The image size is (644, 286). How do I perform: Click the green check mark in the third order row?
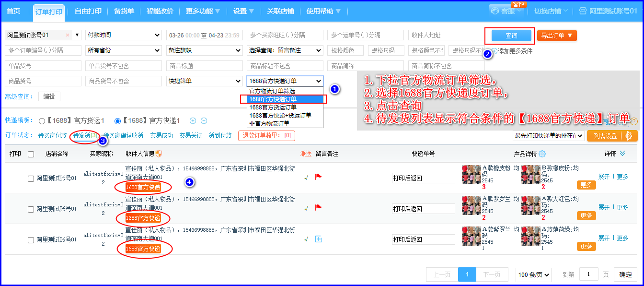306,239
